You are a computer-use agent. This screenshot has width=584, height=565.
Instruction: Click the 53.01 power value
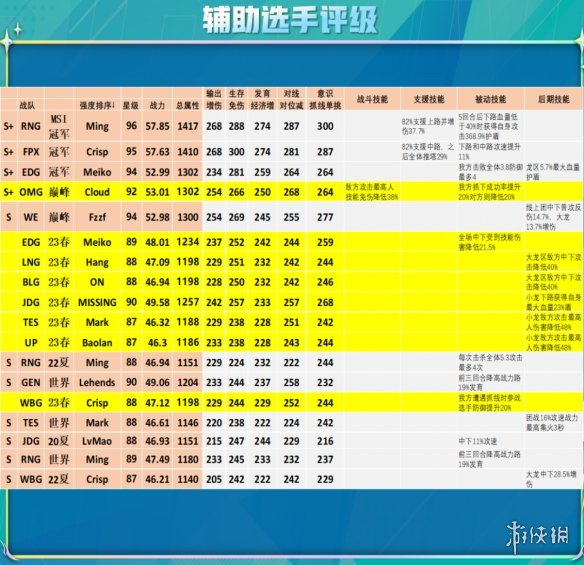coord(157,192)
